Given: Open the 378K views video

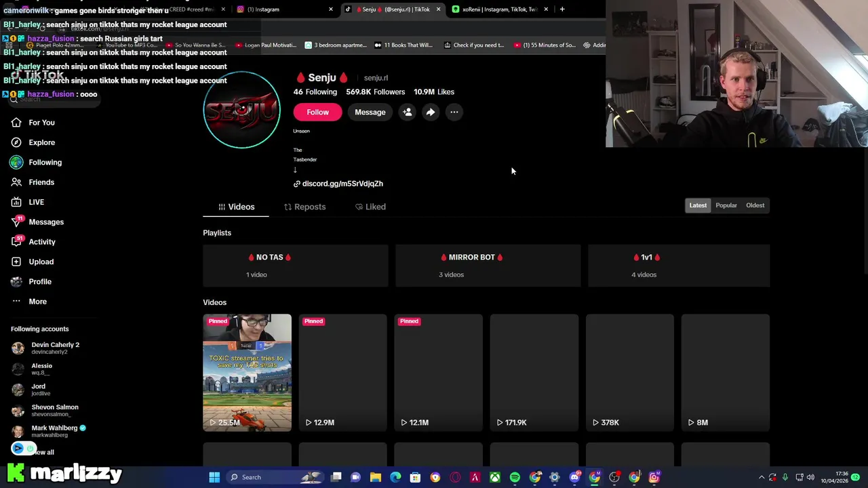Looking at the screenshot, I should [x=630, y=372].
